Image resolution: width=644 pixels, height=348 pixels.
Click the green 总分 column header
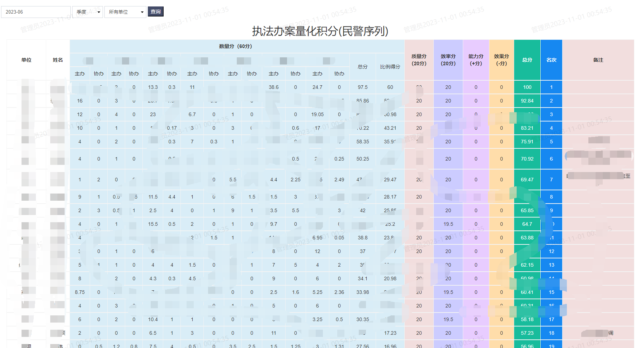click(x=527, y=60)
